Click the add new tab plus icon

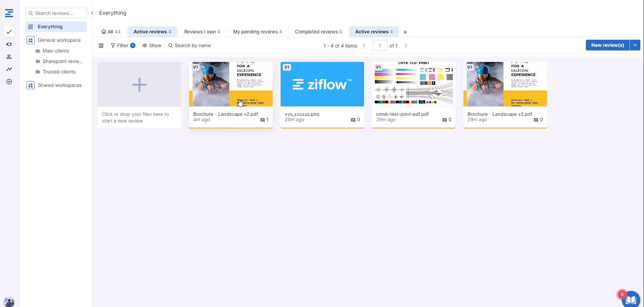[x=405, y=32]
